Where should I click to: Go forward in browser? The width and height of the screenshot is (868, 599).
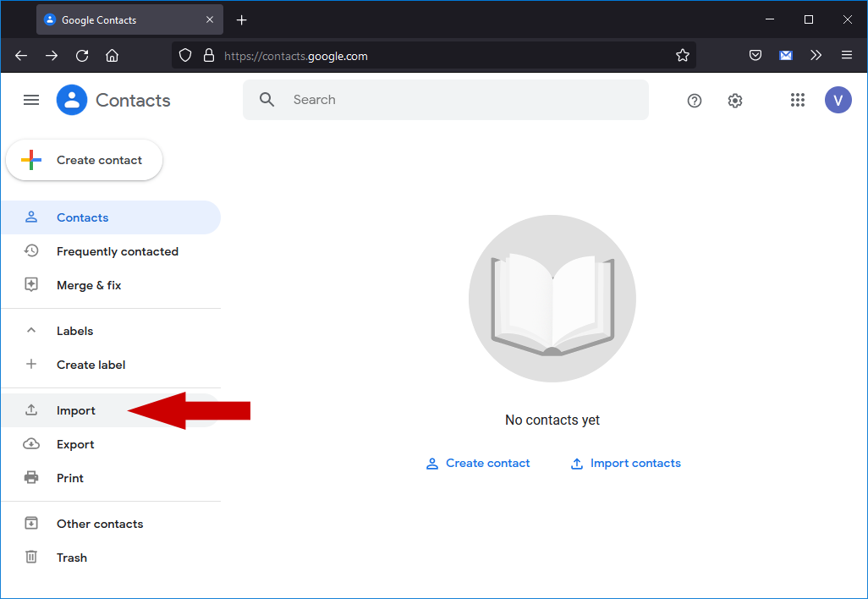click(x=52, y=55)
